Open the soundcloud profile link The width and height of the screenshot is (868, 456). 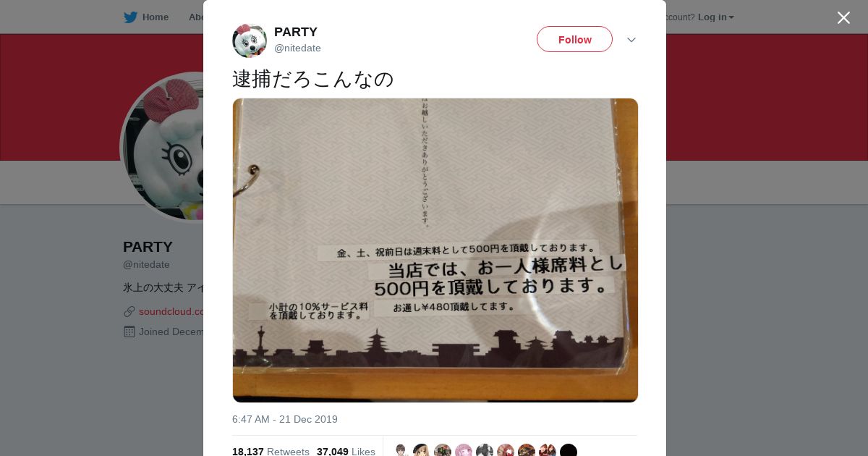click(171, 311)
